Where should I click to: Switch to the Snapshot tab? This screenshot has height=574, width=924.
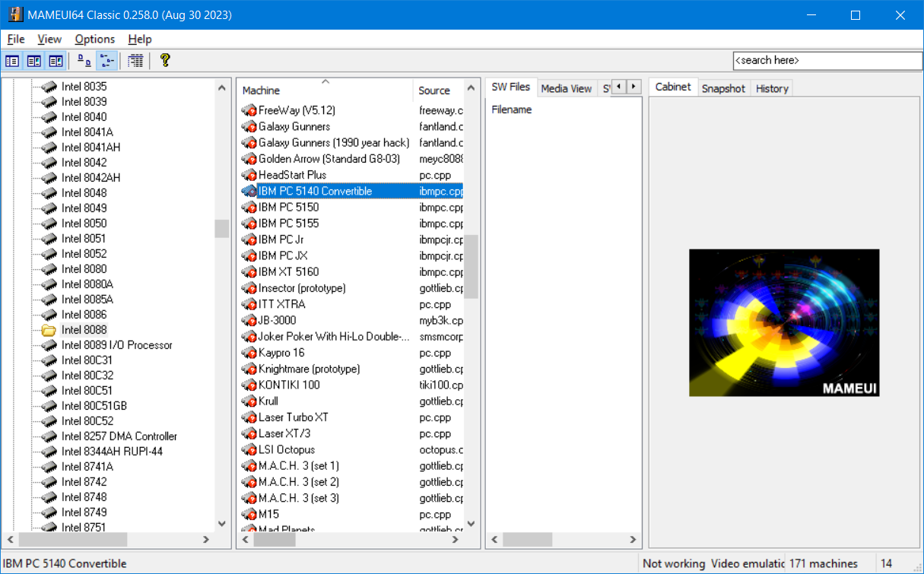(723, 88)
